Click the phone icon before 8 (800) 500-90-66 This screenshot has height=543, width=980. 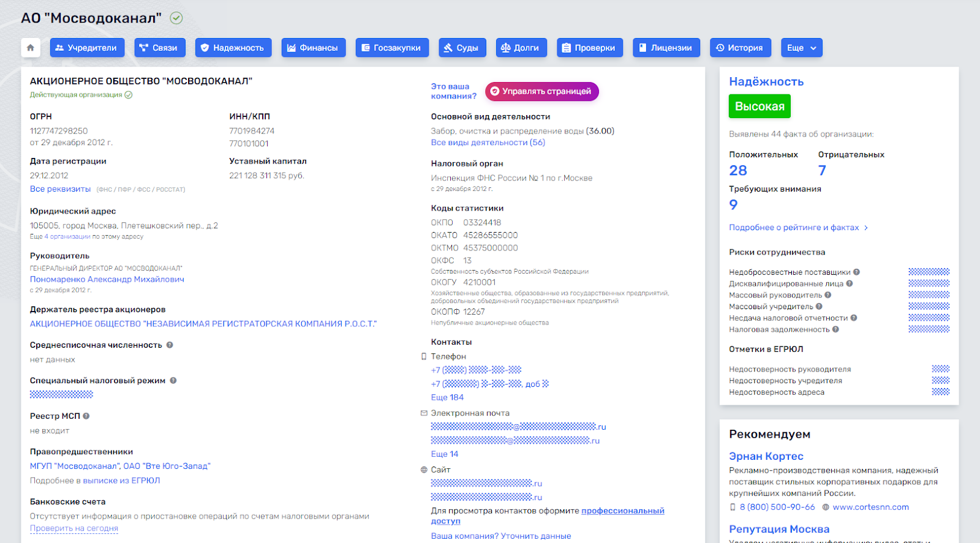tap(733, 507)
